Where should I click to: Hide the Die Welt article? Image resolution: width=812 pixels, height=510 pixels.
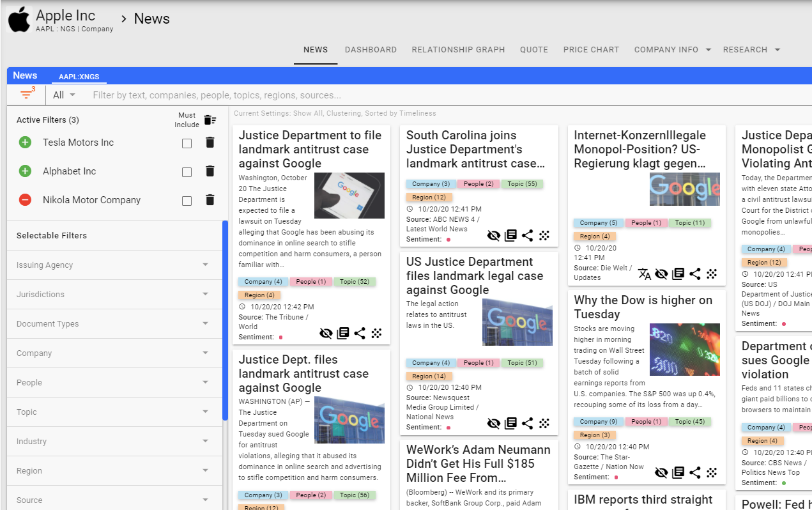(x=661, y=274)
